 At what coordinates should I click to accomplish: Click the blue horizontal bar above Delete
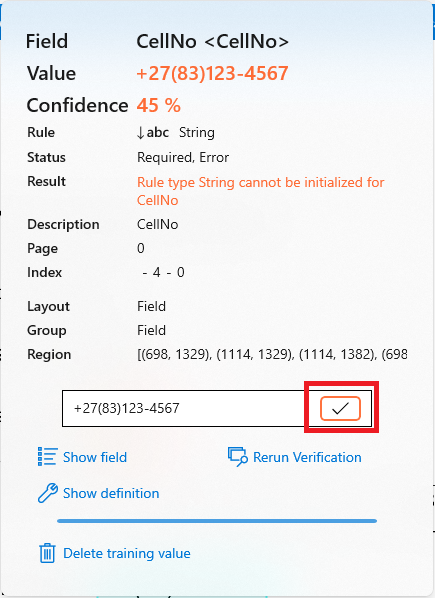point(217,521)
